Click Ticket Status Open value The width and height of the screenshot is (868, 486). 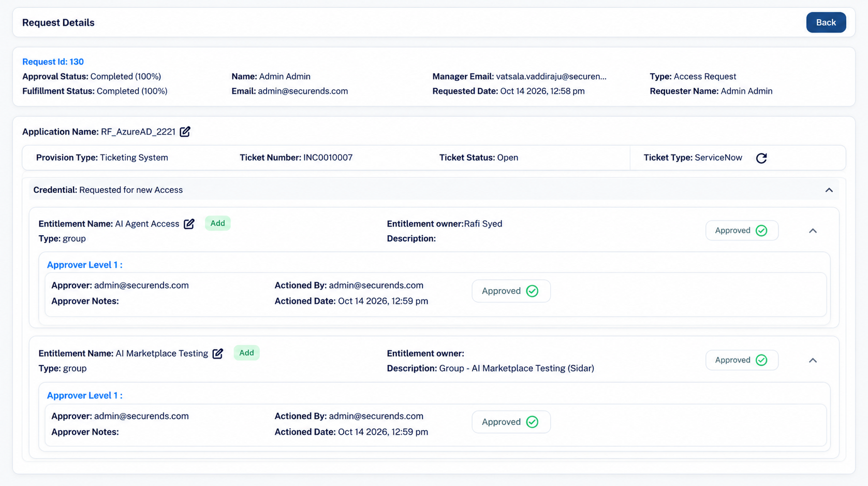coord(507,158)
